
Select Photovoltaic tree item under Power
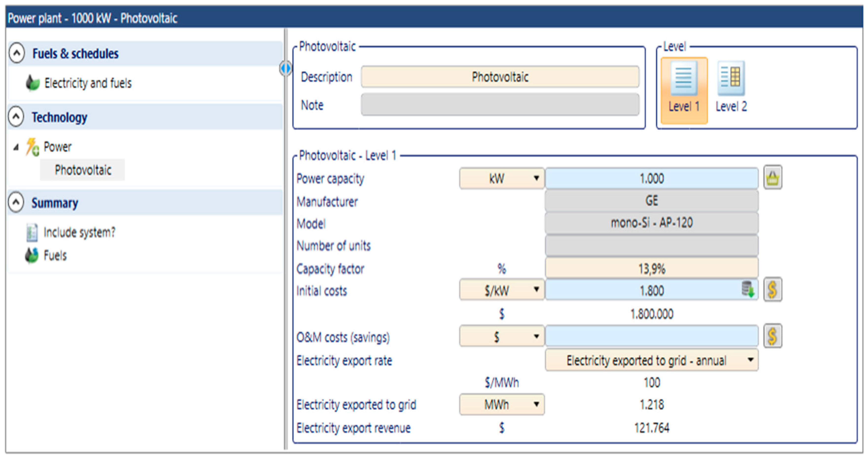click(x=83, y=170)
